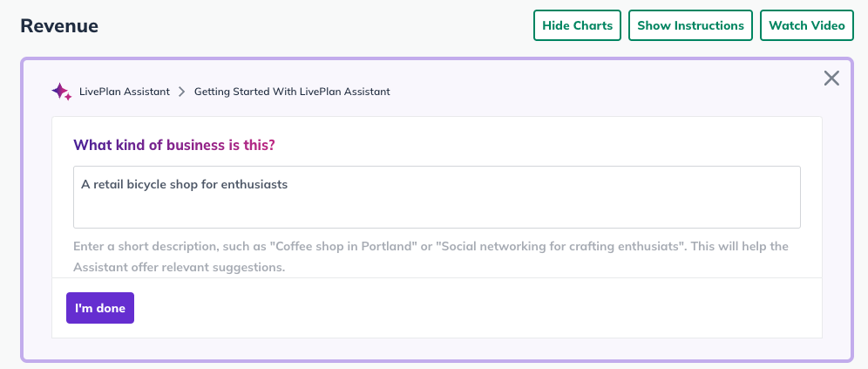Click the Revenue page heading
This screenshot has width=868, height=369.
coord(59,26)
